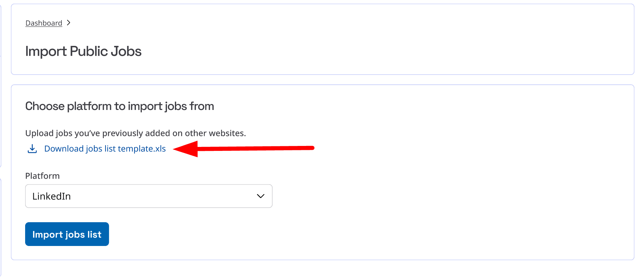Open the Platform combo box middle area
The height and width of the screenshot is (278, 644).
coord(149,196)
